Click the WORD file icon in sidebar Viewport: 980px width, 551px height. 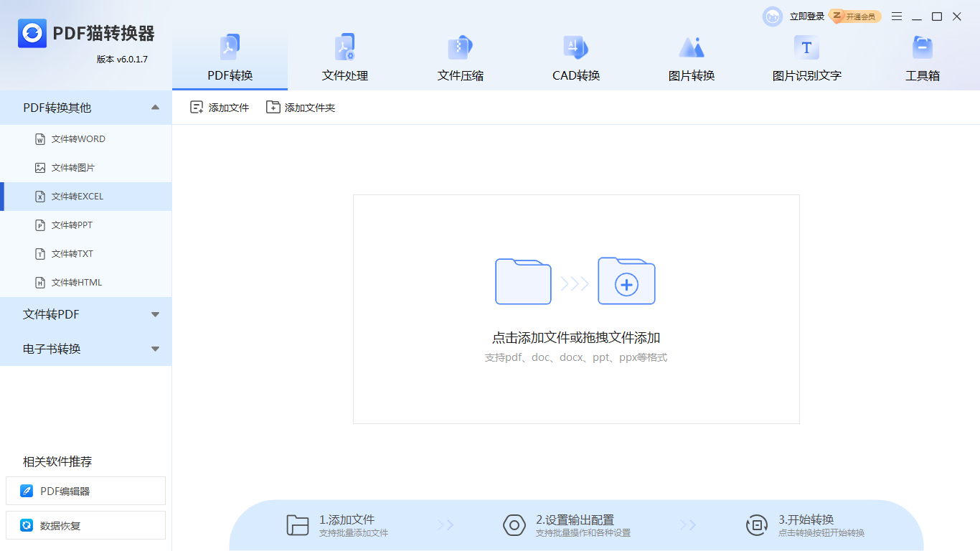point(40,139)
